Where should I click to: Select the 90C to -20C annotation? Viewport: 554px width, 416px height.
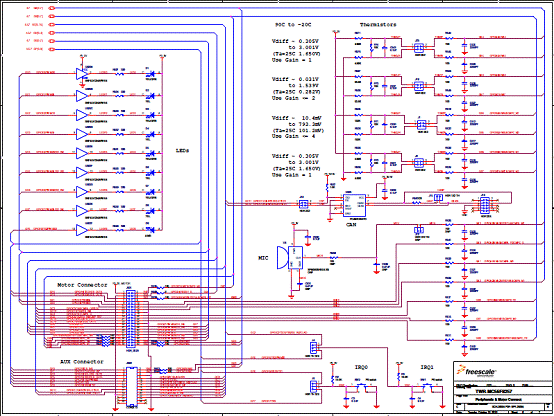293,25
